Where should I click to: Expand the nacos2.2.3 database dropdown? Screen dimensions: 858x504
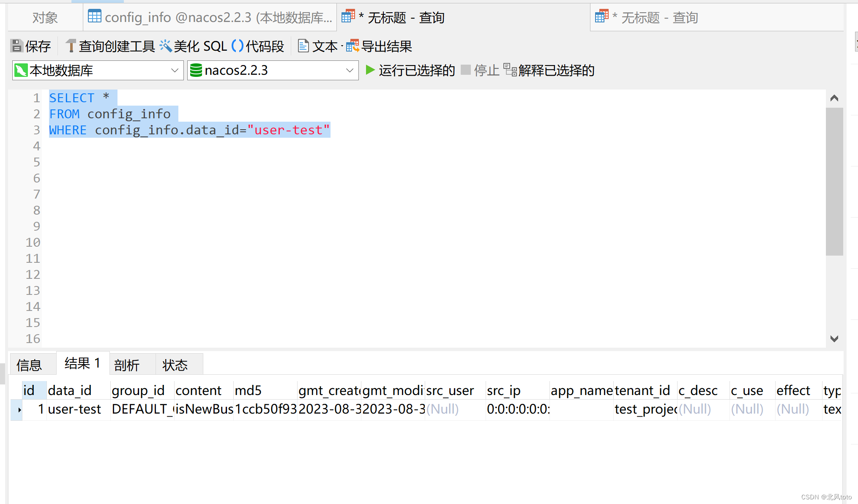coord(350,70)
